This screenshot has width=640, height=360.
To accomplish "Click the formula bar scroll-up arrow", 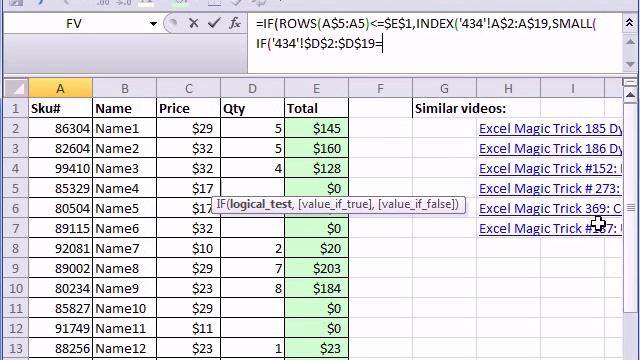I will [630, 42].
